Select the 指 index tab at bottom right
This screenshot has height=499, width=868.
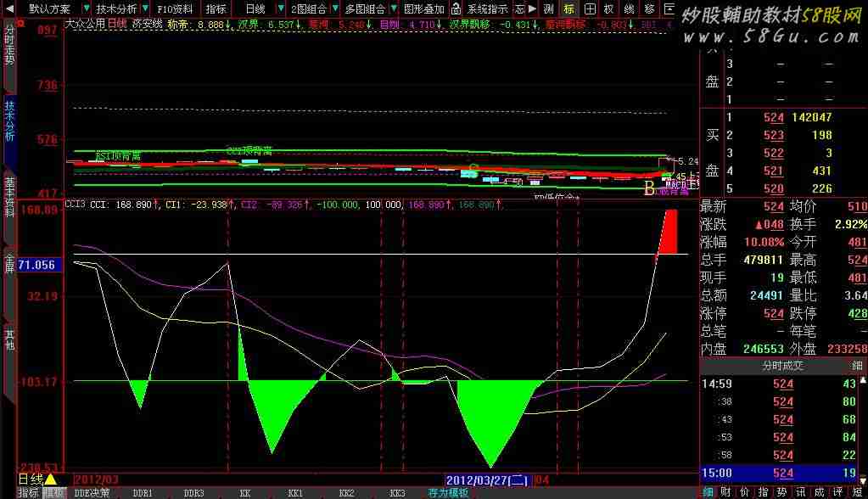(x=764, y=492)
